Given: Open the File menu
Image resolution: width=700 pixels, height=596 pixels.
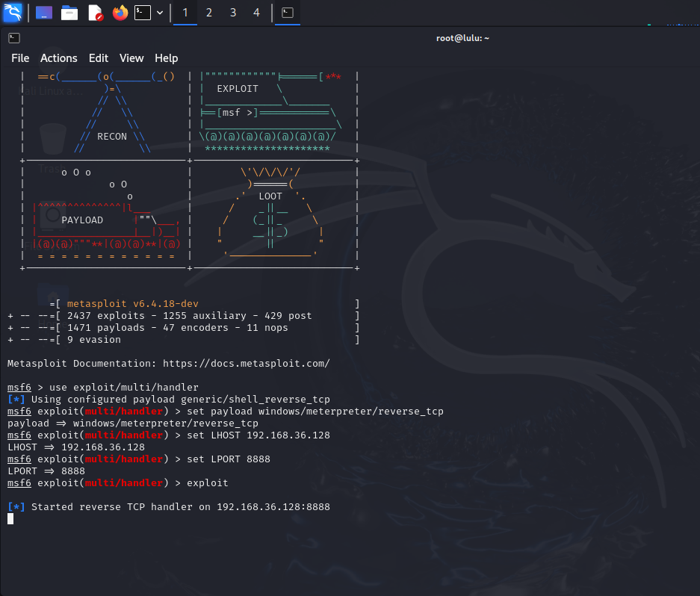Looking at the screenshot, I should click(x=20, y=58).
